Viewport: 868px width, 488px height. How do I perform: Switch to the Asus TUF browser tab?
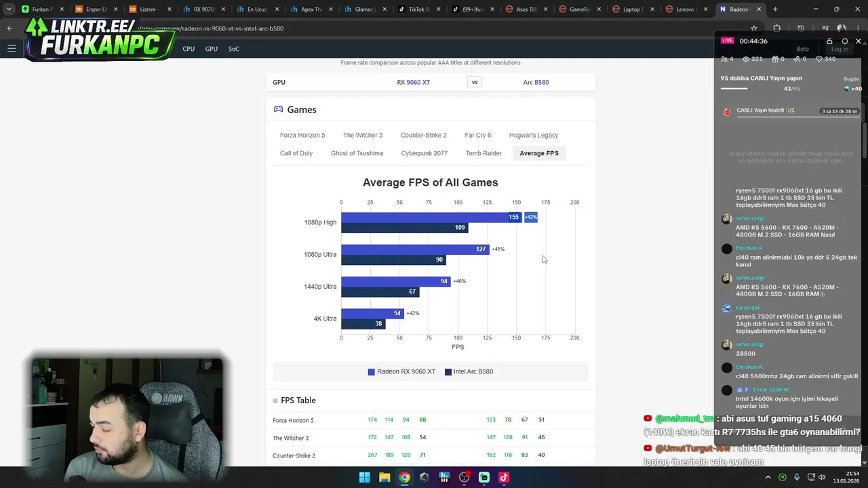526,9
